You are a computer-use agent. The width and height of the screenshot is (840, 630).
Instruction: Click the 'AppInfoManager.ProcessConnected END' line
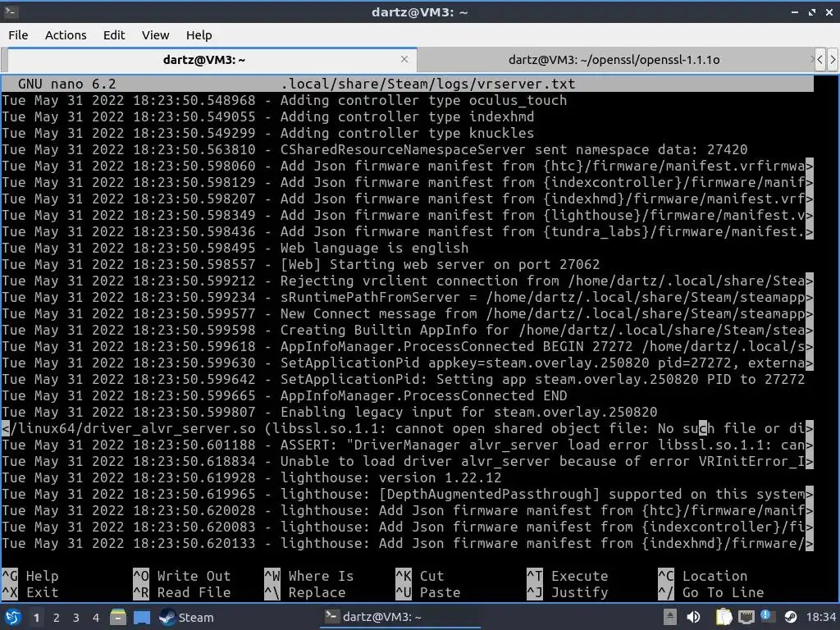(x=284, y=396)
